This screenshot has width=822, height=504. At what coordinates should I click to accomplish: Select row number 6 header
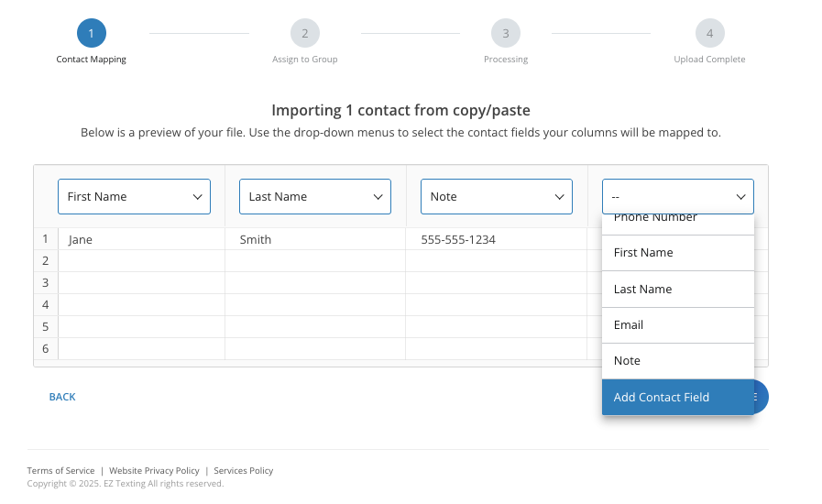point(46,349)
